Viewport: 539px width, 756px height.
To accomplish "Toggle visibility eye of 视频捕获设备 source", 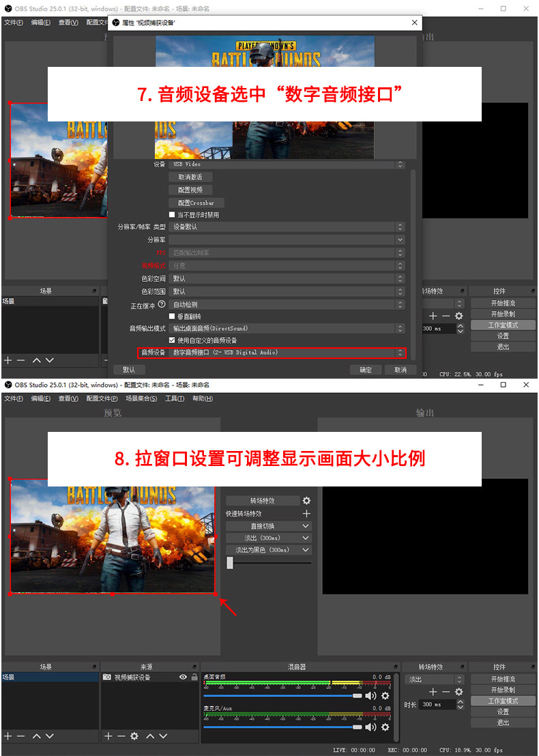I will tap(184, 678).
